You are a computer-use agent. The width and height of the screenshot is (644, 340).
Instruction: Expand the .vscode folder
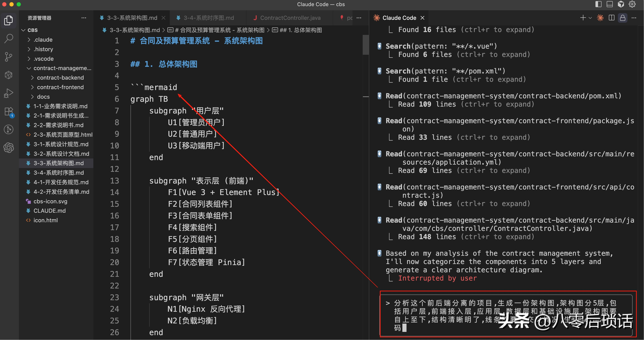pyautogui.click(x=29, y=59)
